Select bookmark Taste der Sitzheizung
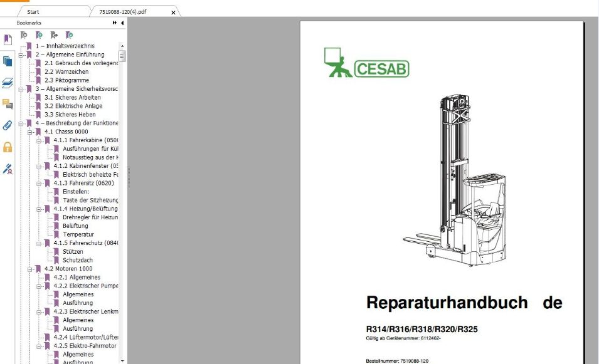599x364 pixels. [90, 200]
